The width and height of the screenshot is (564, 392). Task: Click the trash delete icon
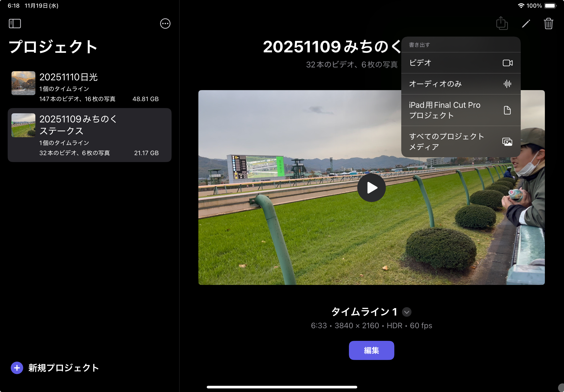548,24
